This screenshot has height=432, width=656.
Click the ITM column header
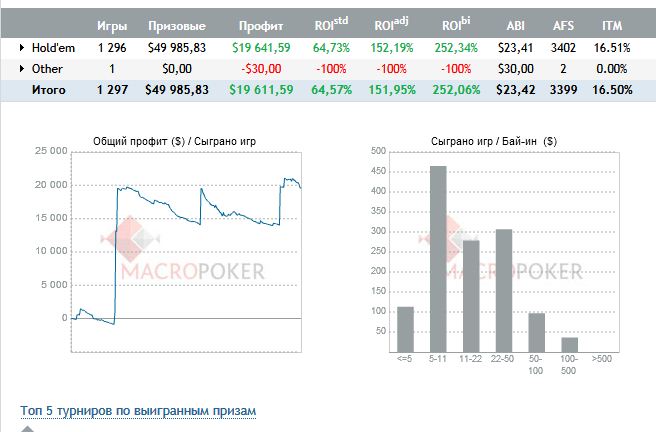[613, 25]
